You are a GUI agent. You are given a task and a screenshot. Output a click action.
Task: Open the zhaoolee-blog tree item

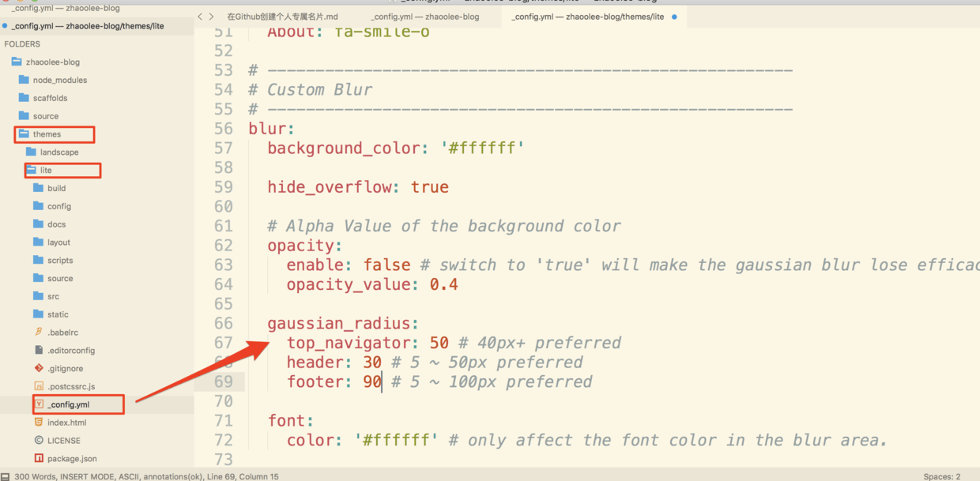(52, 62)
